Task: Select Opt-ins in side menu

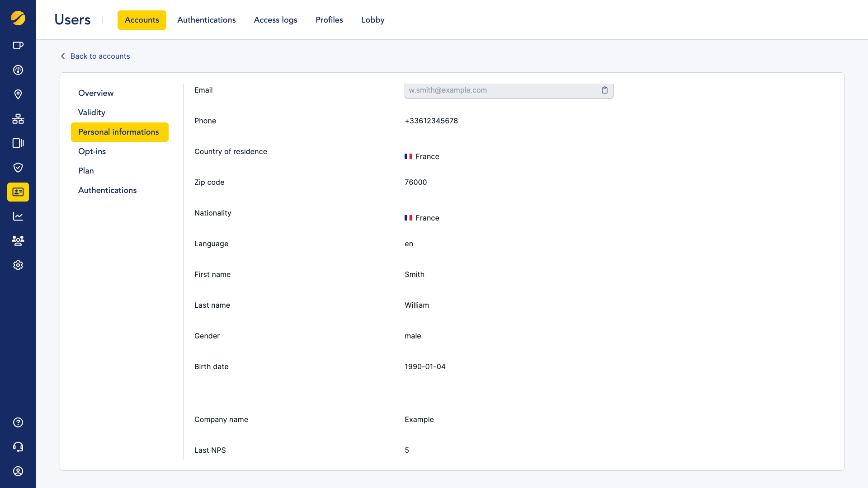Action: point(92,151)
